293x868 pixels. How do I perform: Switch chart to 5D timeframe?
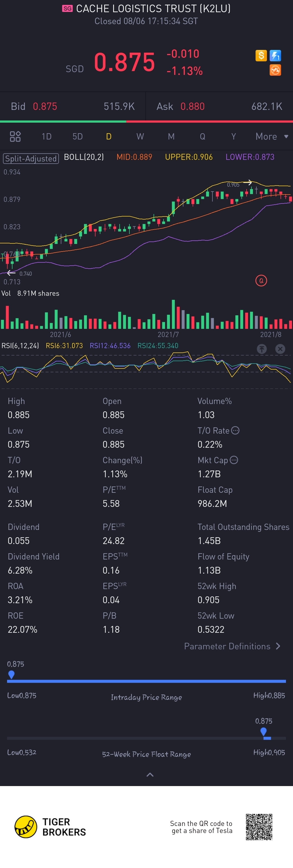click(x=78, y=136)
